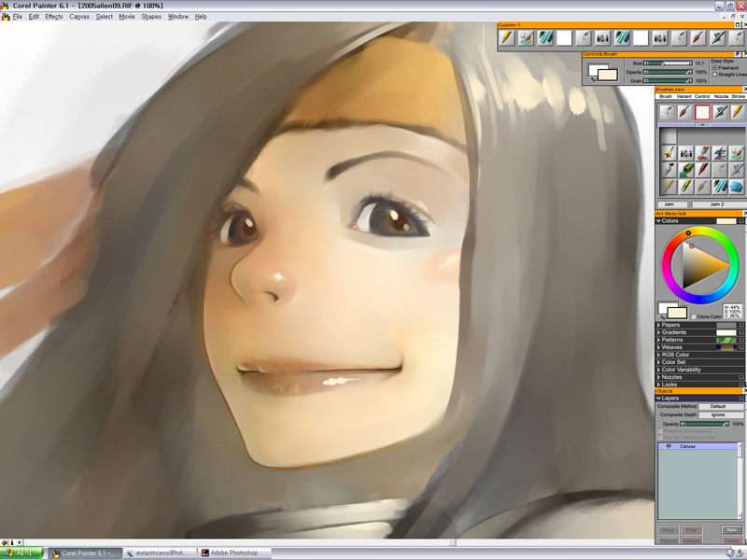The height and width of the screenshot is (560, 747).
Task: Adjust the Grain slider in Controls
Action: [x=668, y=81]
